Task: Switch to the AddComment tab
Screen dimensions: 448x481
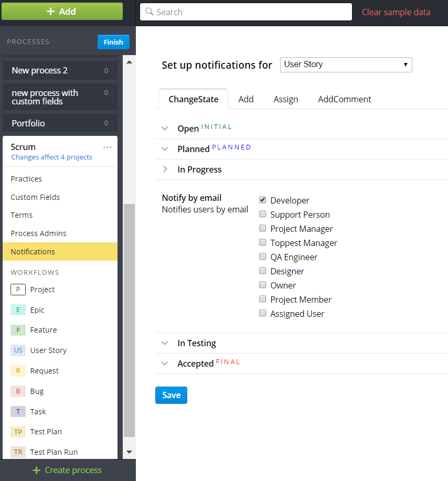Action: (x=344, y=99)
